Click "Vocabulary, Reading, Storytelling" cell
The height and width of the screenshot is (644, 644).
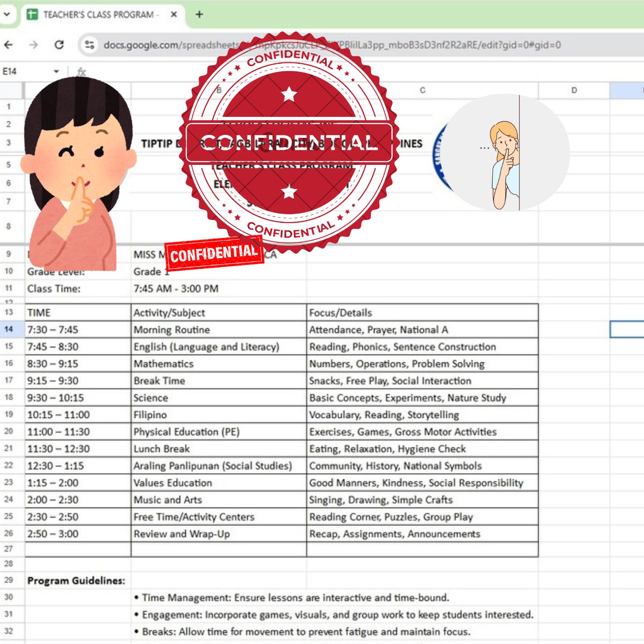422,415
